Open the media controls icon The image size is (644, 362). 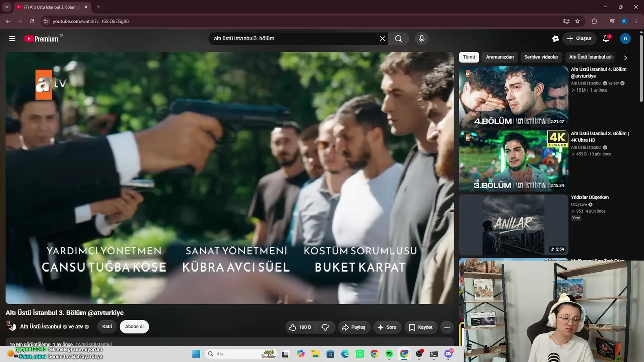point(612,21)
